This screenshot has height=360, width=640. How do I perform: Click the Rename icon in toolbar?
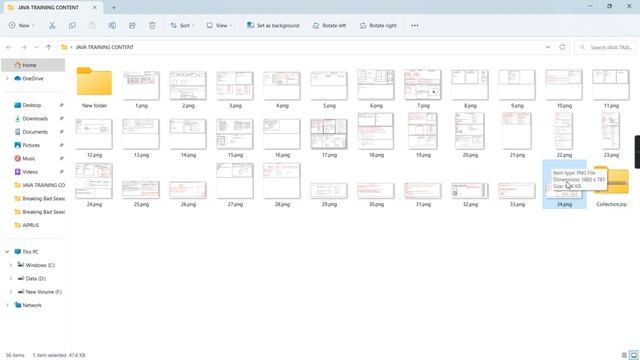click(112, 25)
